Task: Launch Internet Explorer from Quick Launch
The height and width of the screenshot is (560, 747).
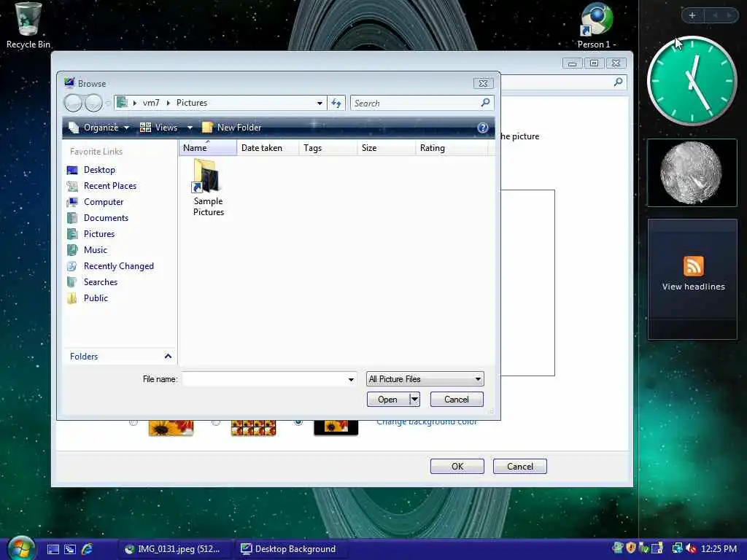Action: (x=87, y=549)
